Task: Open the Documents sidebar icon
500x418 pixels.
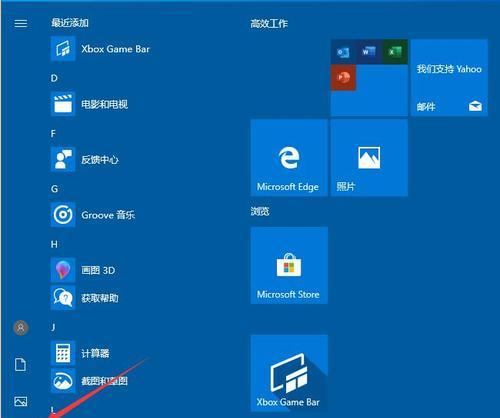Action: pyautogui.click(x=21, y=364)
